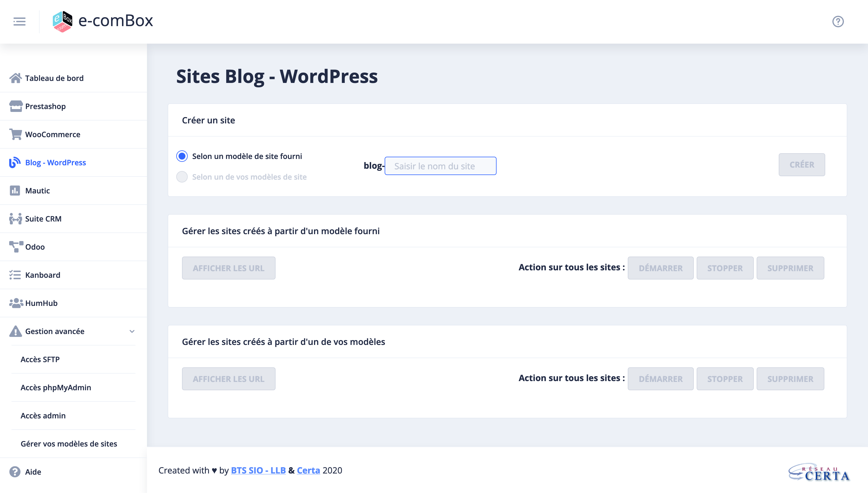The image size is (868, 493).
Task: Open the Certa footer link
Action: [308, 470]
